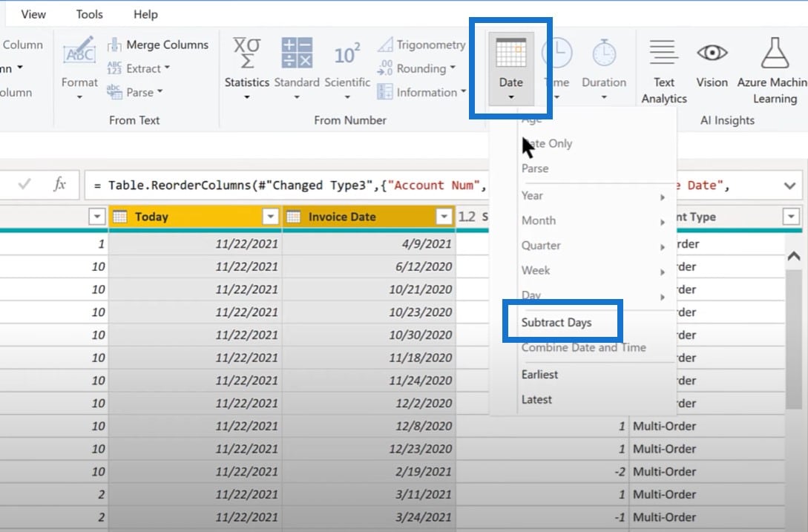Click Invoice Date cell 12/23/2020
The image size is (808, 532).
coord(369,448)
